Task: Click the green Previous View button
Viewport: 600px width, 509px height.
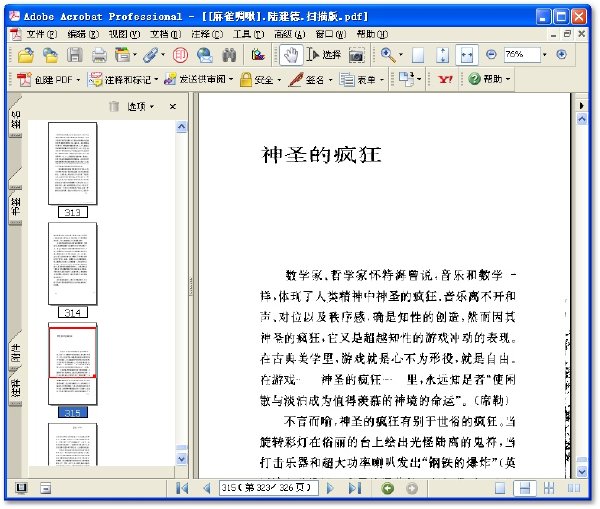Action: pyautogui.click(x=387, y=488)
